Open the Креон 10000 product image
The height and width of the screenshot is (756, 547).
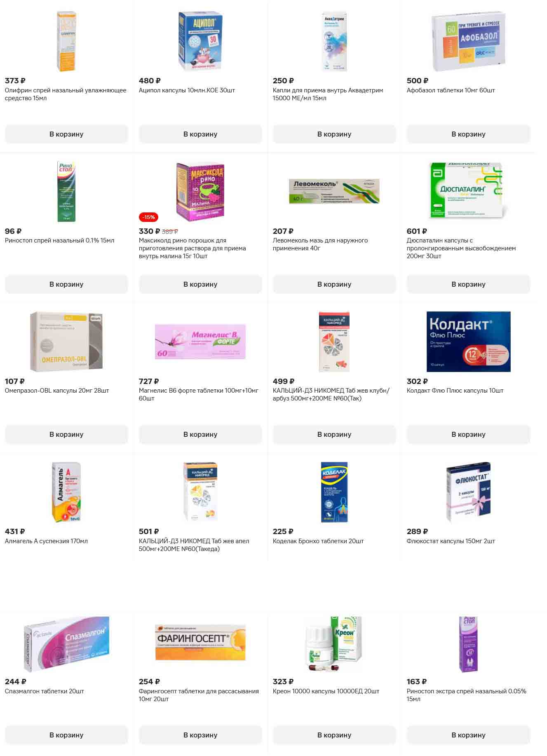click(x=334, y=642)
